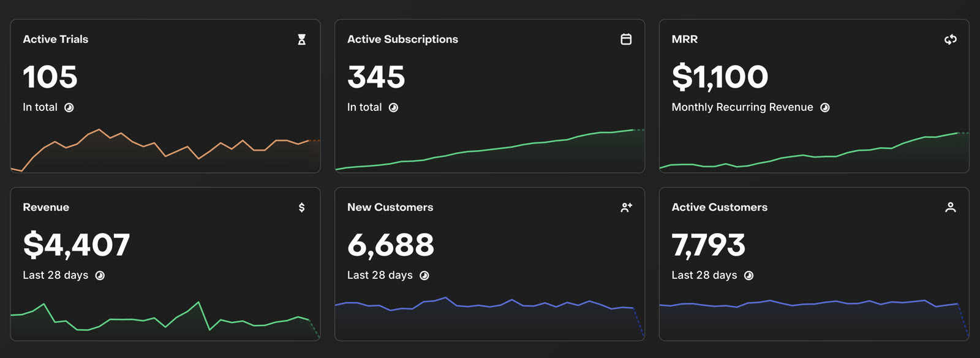Image resolution: width=980 pixels, height=358 pixels.
Task: Open the Active Trials card title
Action: click(56, 39)
